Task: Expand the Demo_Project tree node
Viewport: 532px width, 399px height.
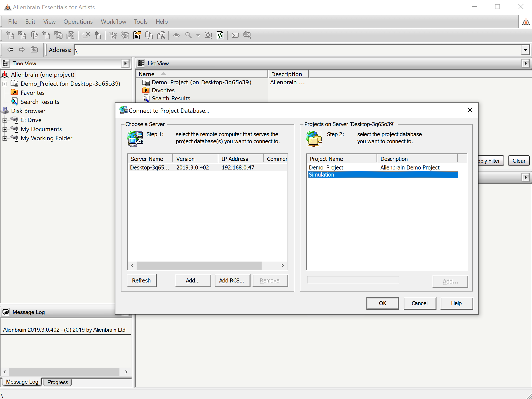Action: [5, 84]
